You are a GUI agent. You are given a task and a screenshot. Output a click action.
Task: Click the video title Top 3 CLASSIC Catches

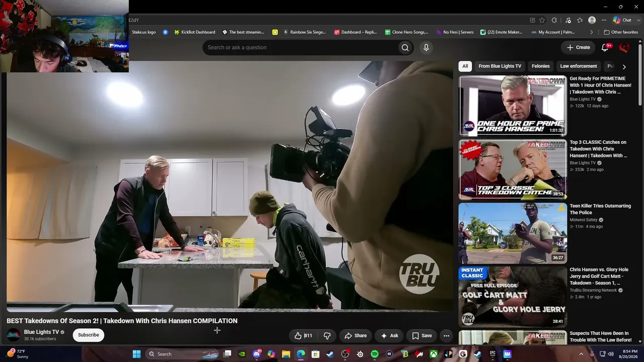tap(599, 149)
